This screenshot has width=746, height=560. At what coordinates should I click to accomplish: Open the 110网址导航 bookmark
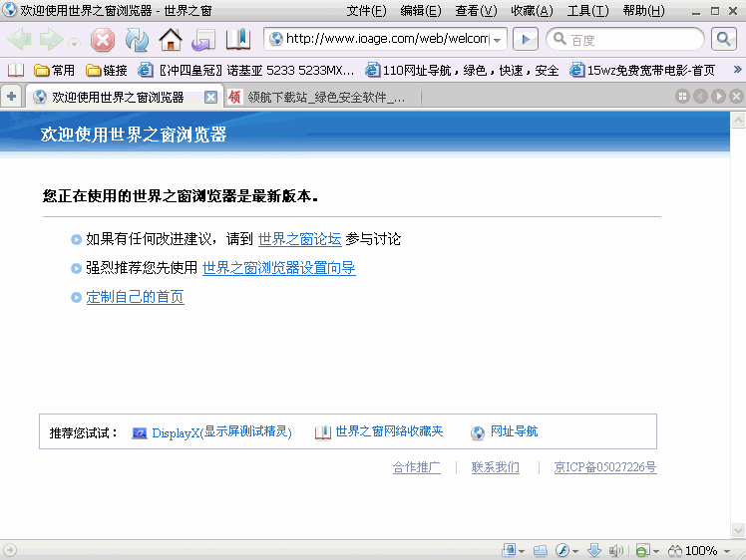(x=462, y=71)
